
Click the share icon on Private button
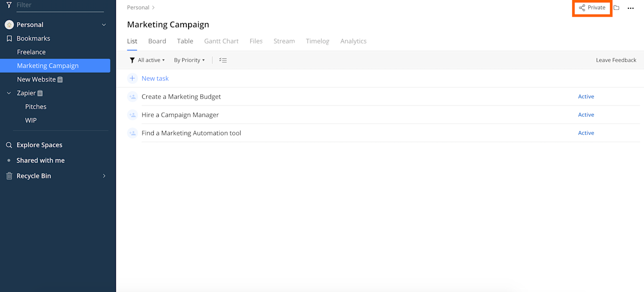(582, 8)
